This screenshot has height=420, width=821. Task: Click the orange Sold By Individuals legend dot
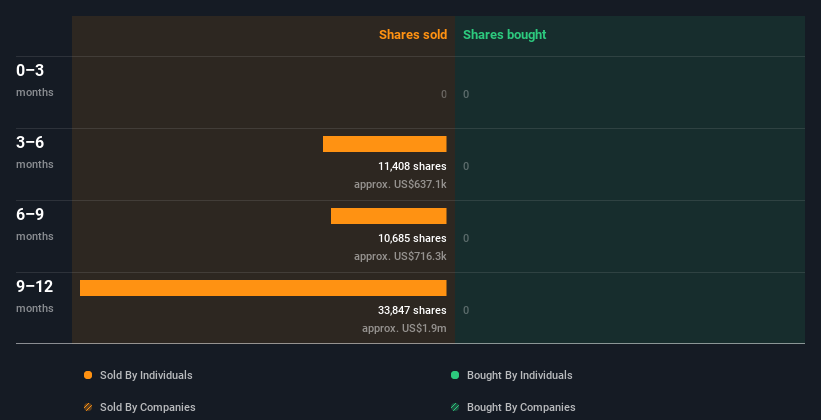(88, 375)
